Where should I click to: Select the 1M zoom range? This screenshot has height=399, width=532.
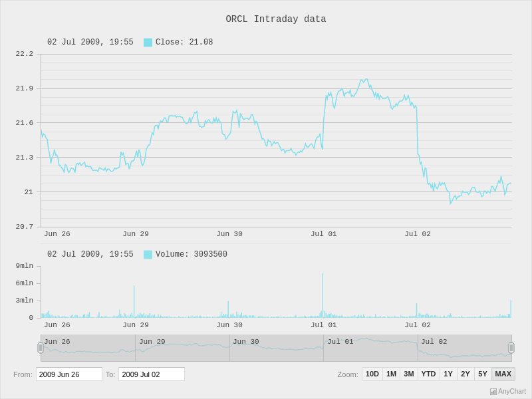tap(391, 374)
